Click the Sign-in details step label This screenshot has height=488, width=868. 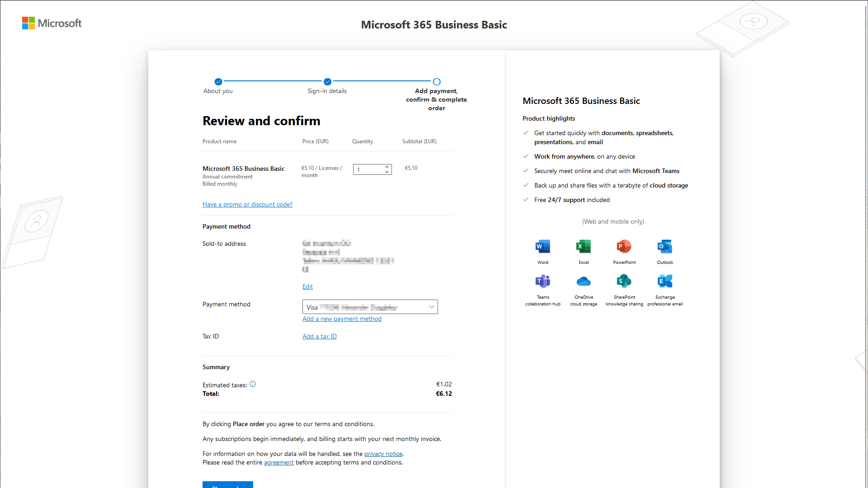(x=327, y=91)
